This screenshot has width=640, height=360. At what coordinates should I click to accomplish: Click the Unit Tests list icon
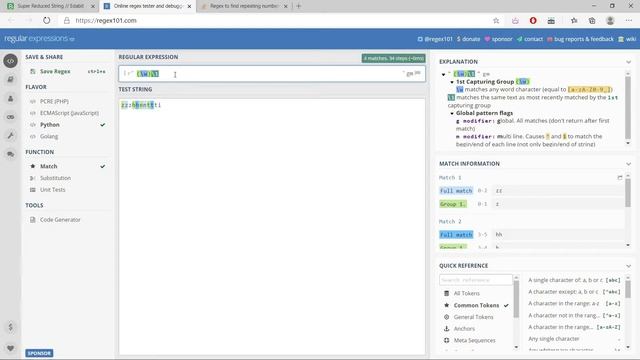[33, 190]
